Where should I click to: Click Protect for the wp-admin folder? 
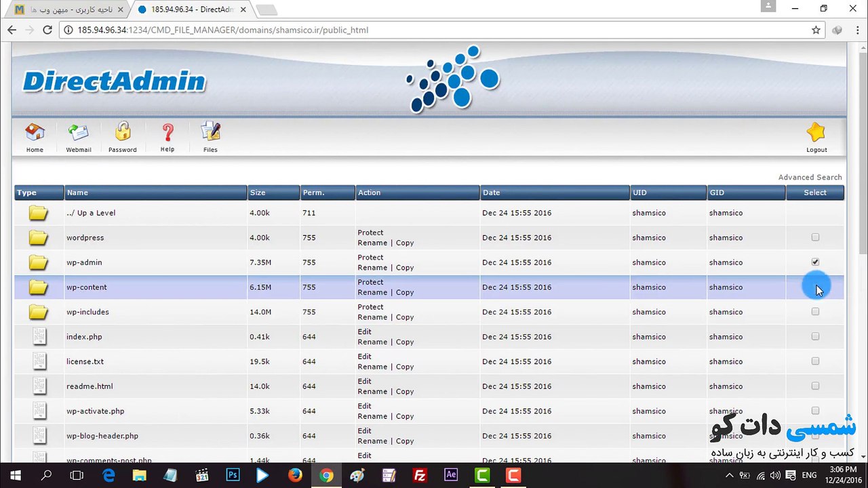370,258
